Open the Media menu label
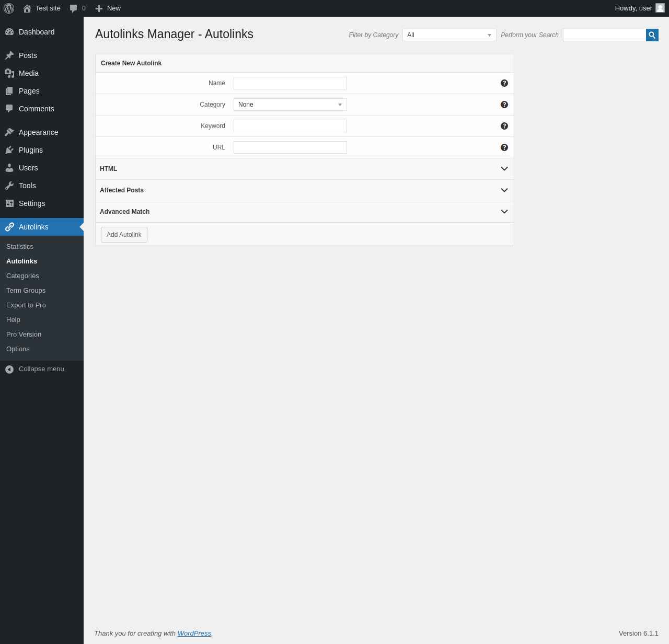This screenshot has width=669, height=644. click(29, 73)
